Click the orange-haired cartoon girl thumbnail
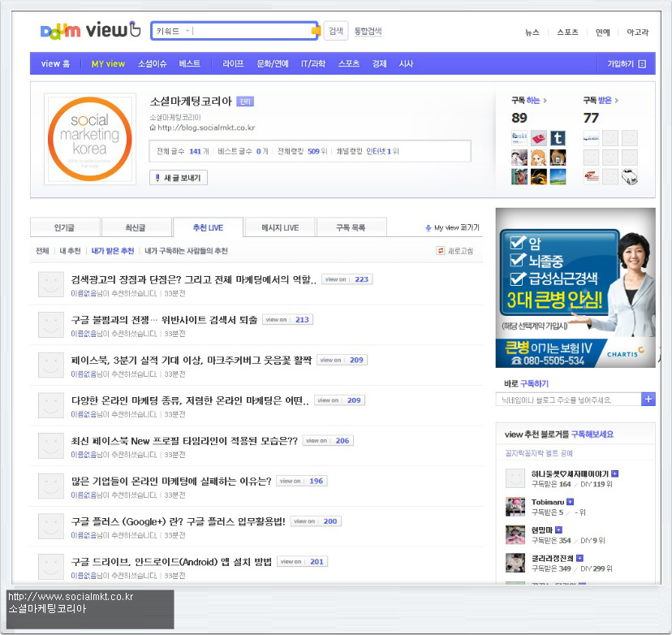 [538, 158]
